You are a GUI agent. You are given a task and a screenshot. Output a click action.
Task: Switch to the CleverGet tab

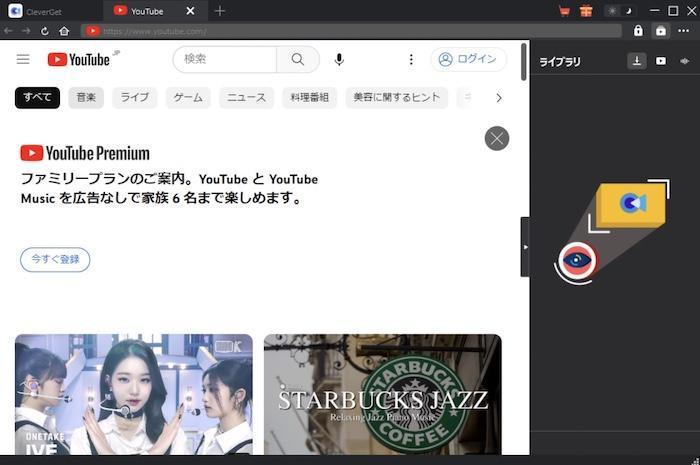click(x=51, y=11)
